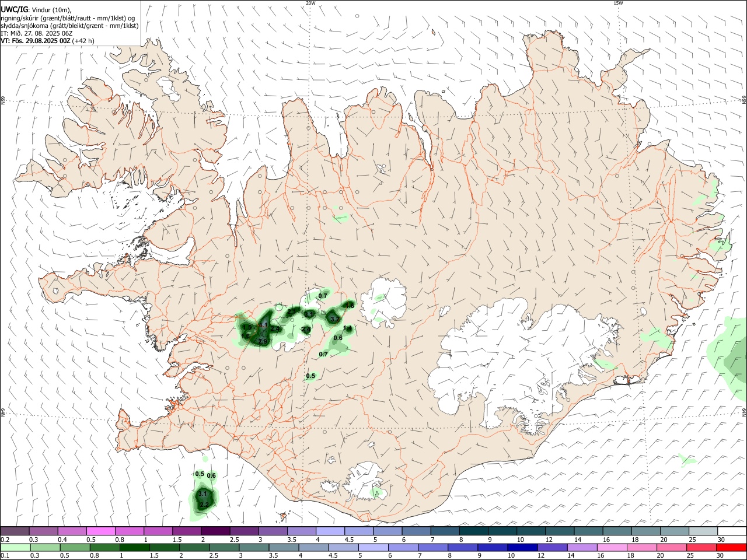Click the 'slydda/snjókoma' legend description line
The height and width of the screenshot is (560, 747).
(69, 26)
